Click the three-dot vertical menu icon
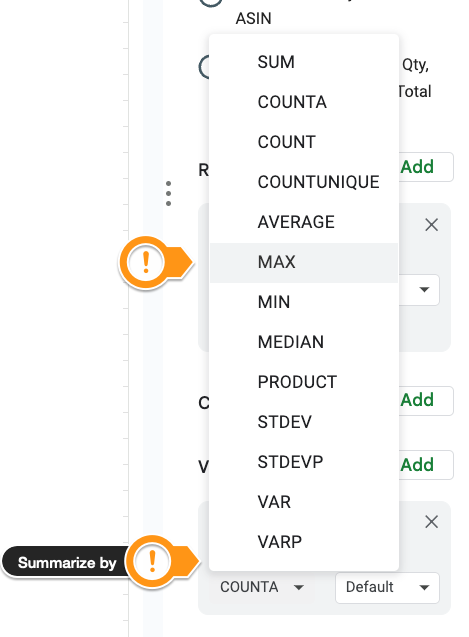The image size is (469, 637). coord(168,193)
